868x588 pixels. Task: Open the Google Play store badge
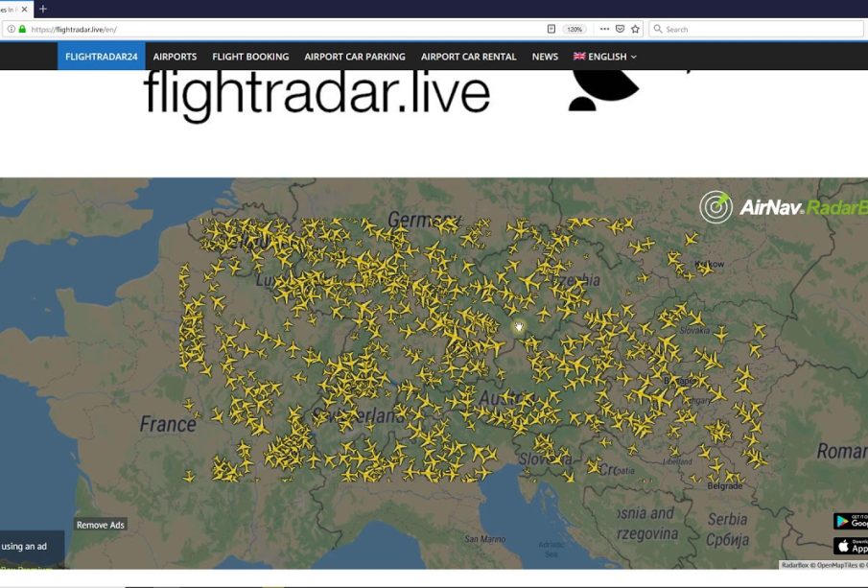click(851, 521)
